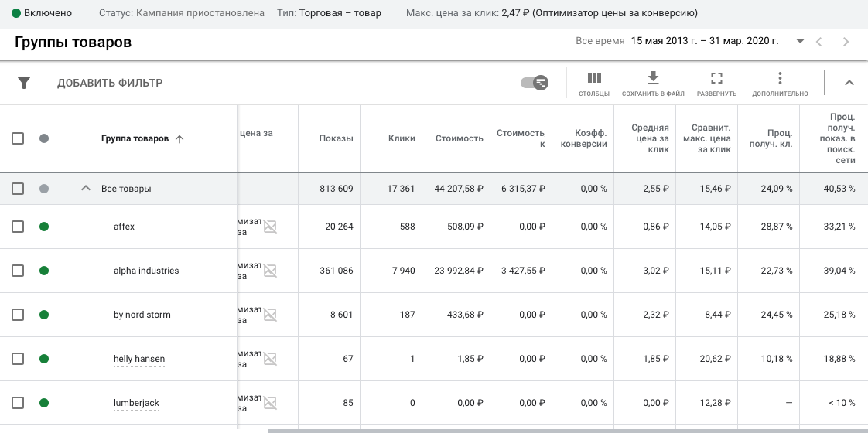This screenshot has height=433, width=868.
Task: Tick the checkbox for Все товары row
Action: pos(18,189)
